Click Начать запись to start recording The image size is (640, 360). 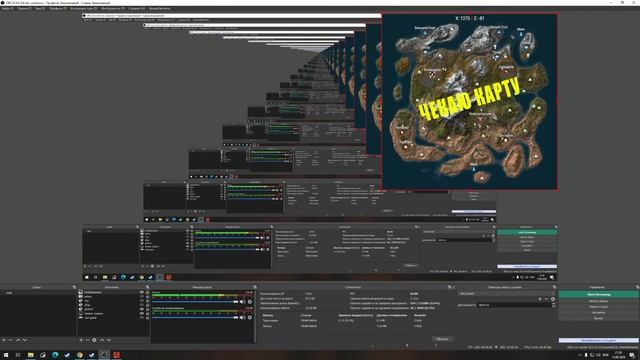[599, 301]
